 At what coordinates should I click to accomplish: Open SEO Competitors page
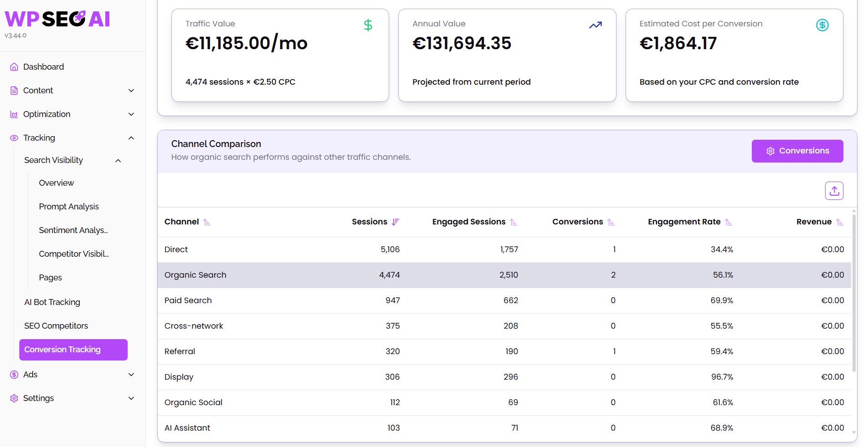tap(56, 326)
